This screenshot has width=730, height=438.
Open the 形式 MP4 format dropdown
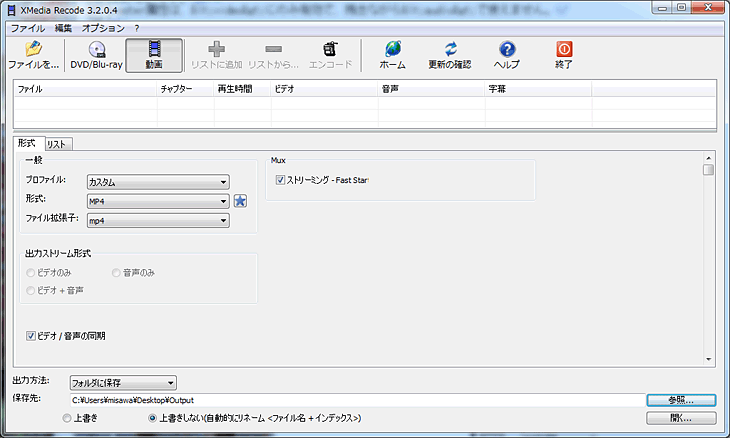158,201
